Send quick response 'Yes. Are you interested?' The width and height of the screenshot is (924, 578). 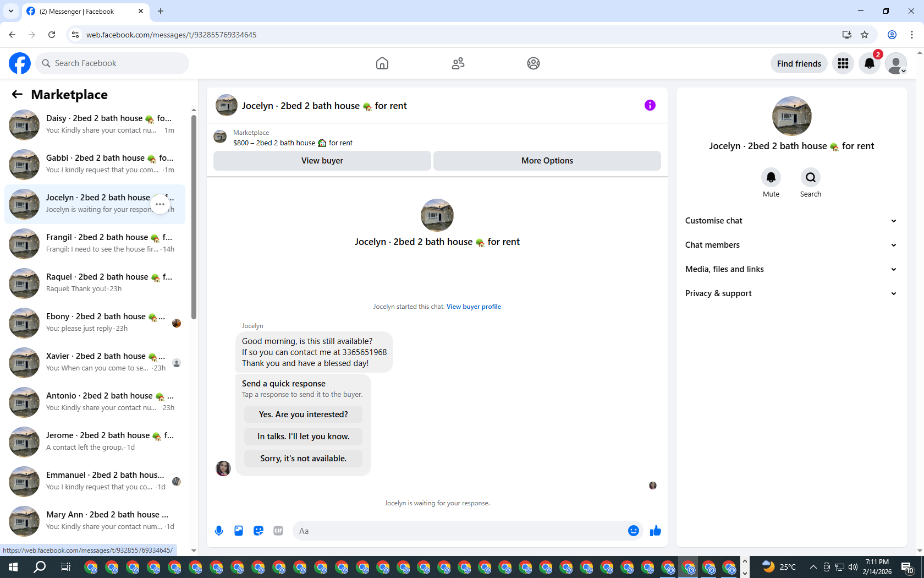[x=303, y=415]
